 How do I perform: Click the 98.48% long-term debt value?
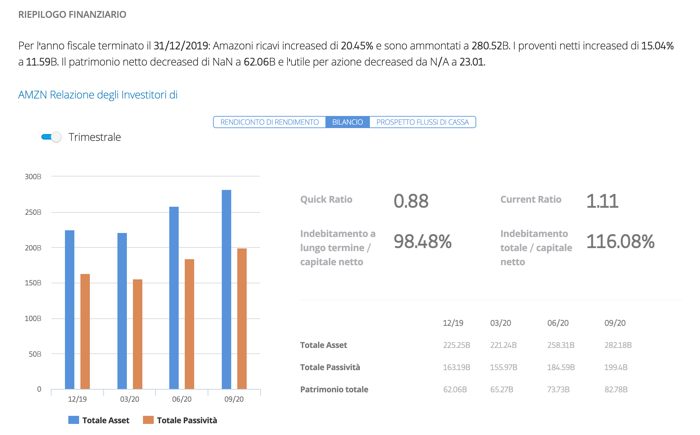tap(422, 242)
